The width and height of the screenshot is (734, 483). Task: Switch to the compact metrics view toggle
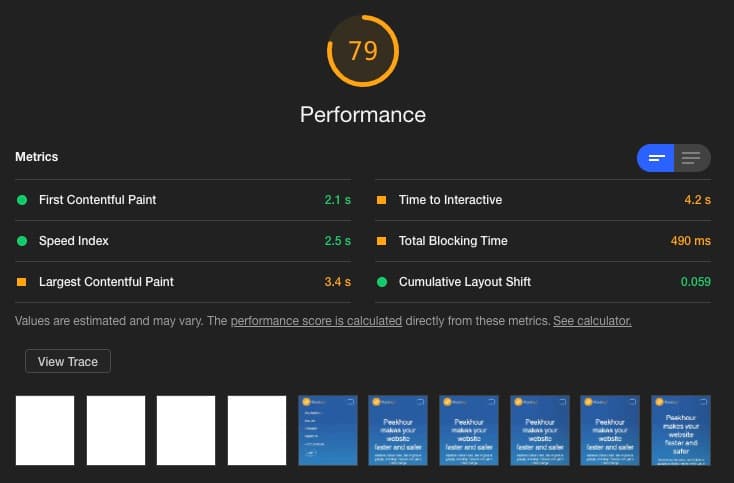tap(655, 158)
